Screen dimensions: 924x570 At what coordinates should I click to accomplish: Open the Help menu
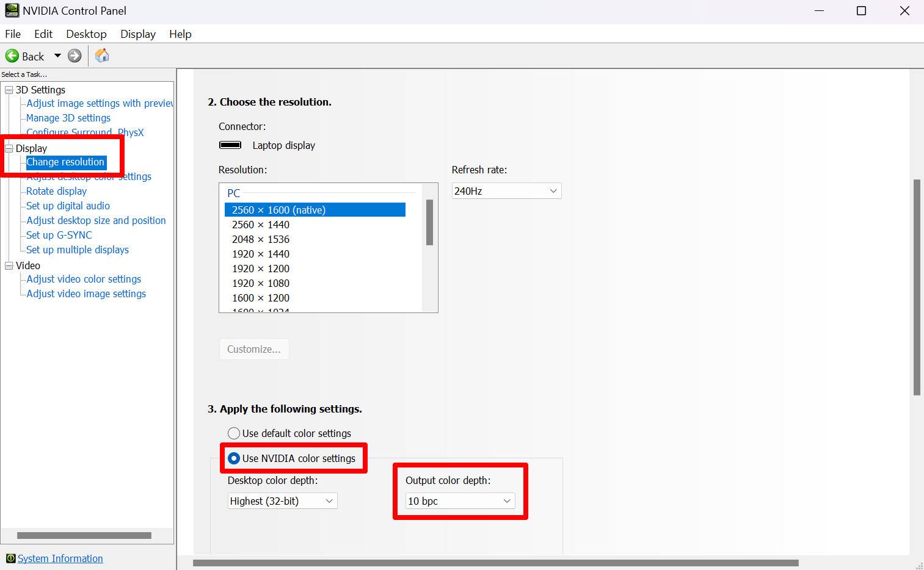click(180, 34)
